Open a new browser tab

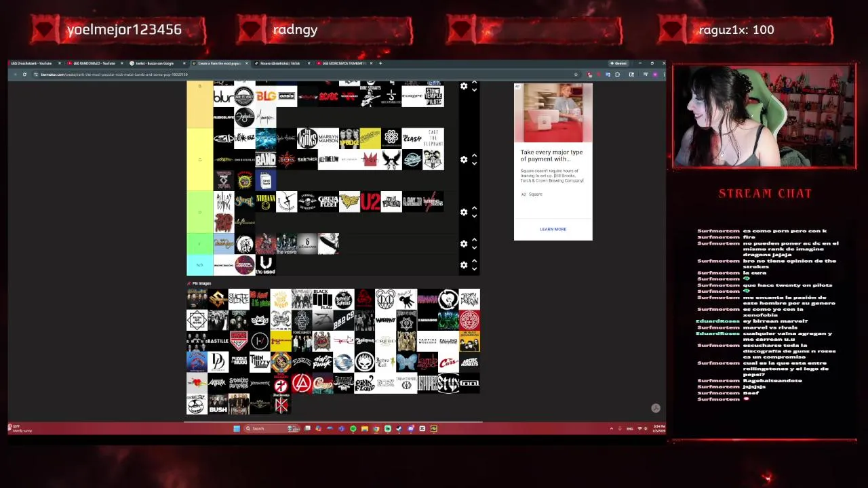(380, 63)
